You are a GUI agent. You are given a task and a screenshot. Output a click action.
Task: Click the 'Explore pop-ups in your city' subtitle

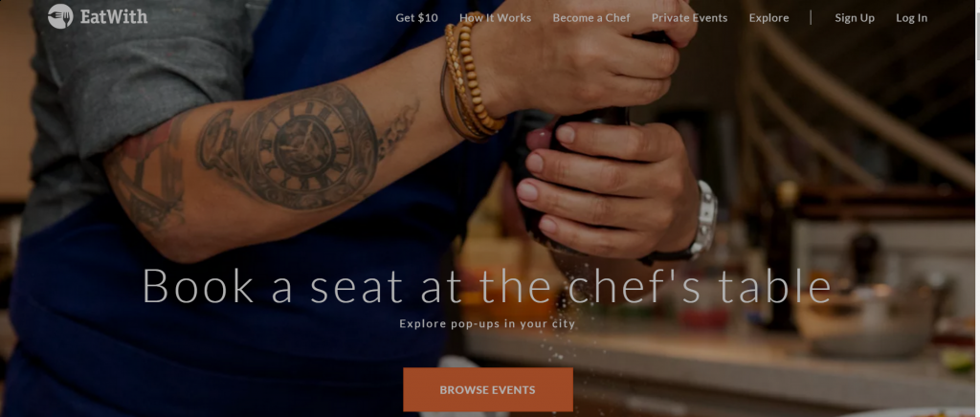click(x=487, y=324)
